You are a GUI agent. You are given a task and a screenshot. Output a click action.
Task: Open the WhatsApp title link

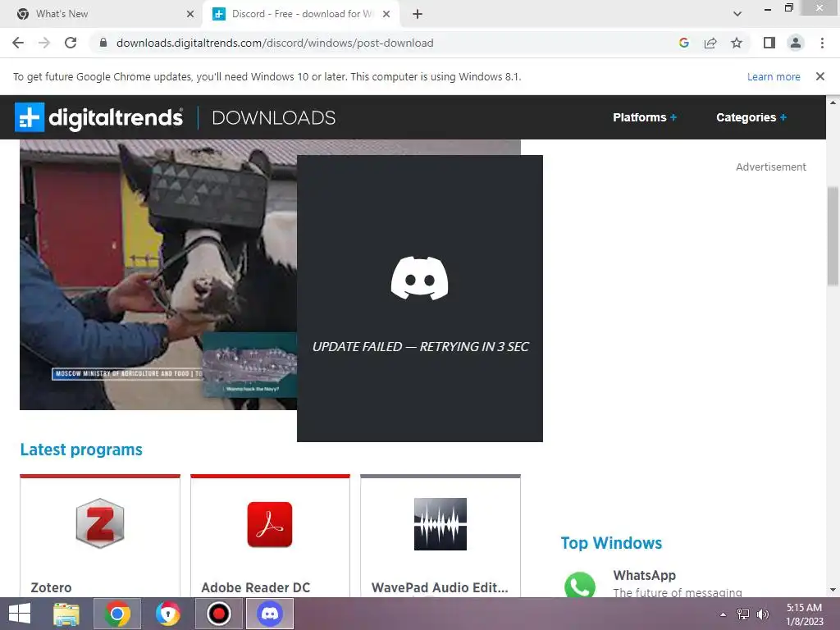click(x=645, y=575)
